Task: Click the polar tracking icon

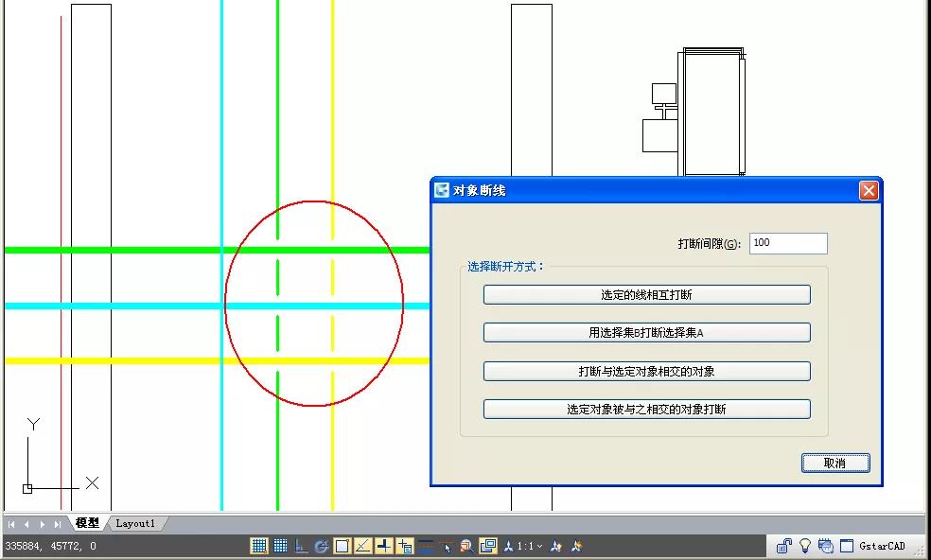Action: pos(322,546)
